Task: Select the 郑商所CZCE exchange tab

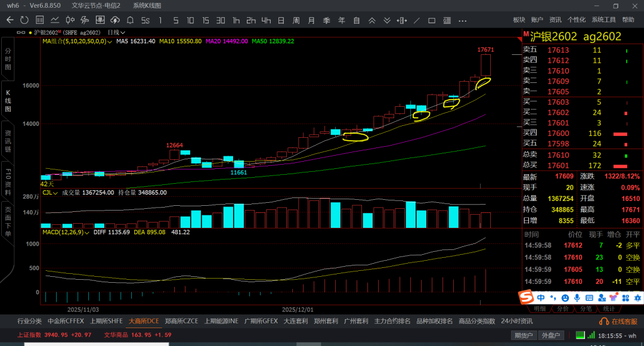Action: 181,321
